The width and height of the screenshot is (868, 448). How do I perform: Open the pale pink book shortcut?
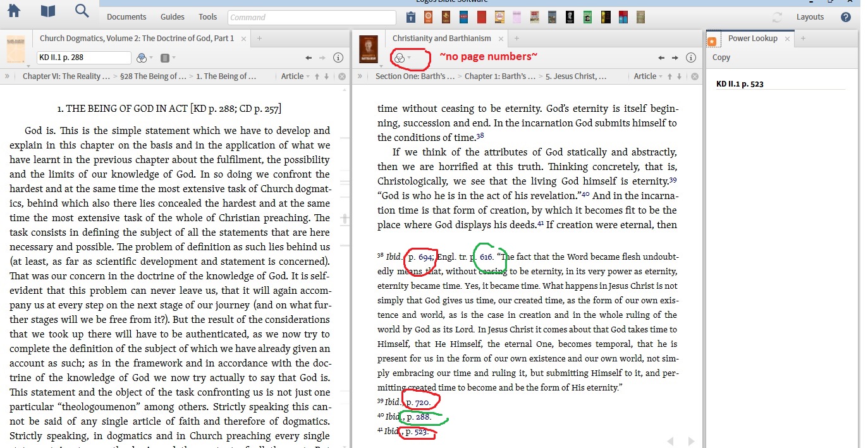pos(517,17)
